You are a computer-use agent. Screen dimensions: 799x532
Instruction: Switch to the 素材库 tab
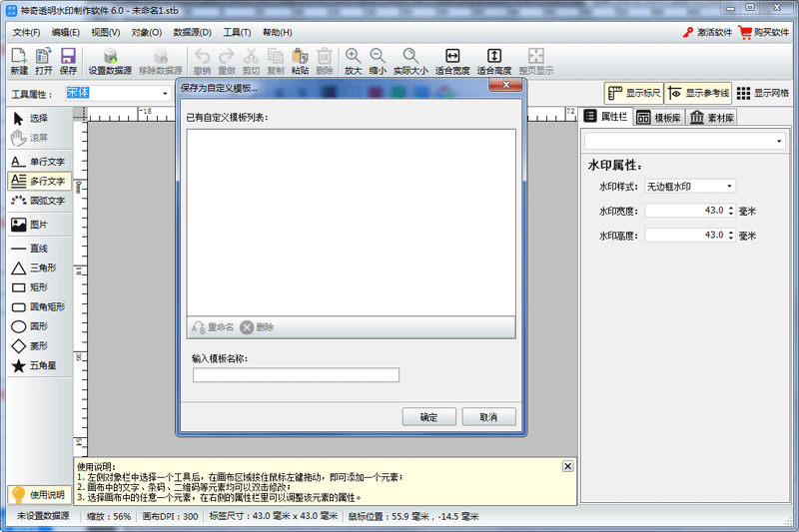pyautogui.click(x=712, y=118)
